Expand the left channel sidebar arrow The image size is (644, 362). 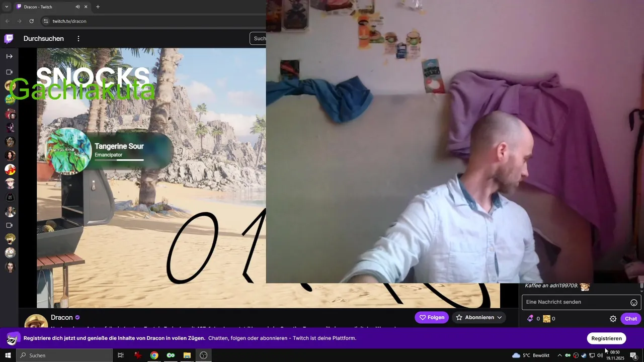pyautogui.click(x=9, y=56)
